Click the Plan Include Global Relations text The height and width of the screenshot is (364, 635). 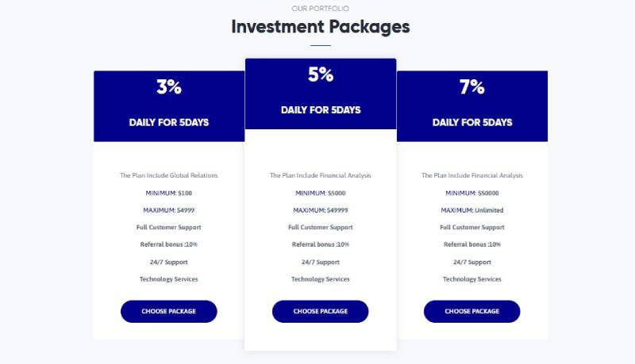[x=169, y=175]
